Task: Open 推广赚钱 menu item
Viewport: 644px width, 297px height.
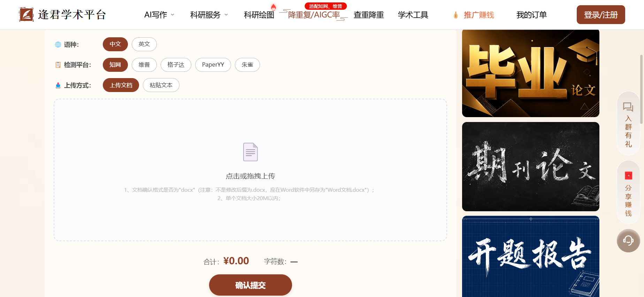Action: click(x=479, y=15)
